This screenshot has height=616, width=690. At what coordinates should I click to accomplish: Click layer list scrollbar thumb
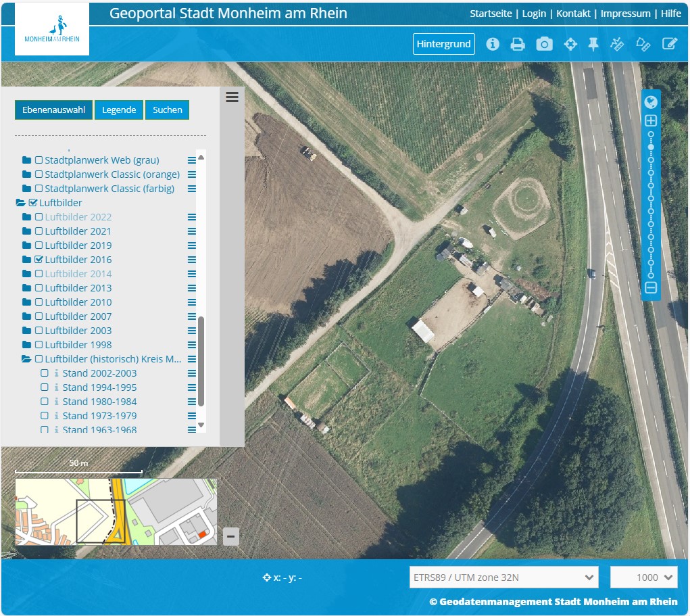[x=201, y=361]
